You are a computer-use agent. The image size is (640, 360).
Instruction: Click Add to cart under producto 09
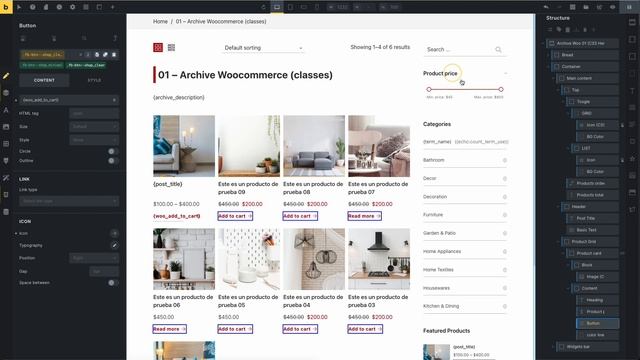[236, 216]
